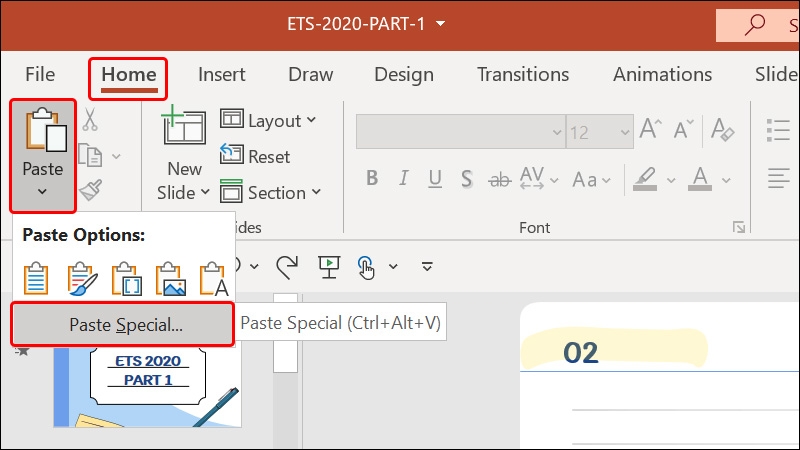The height and width of the screenshot is (450, 800).
Task: Apply font color red A
Action: click(x=700, y=179)
